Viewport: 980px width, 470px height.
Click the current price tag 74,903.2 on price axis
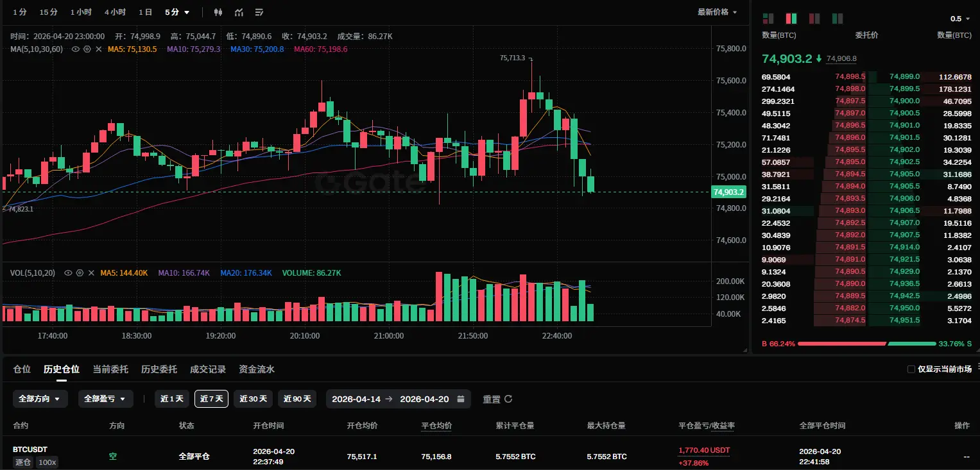click(x=728, y=192)
